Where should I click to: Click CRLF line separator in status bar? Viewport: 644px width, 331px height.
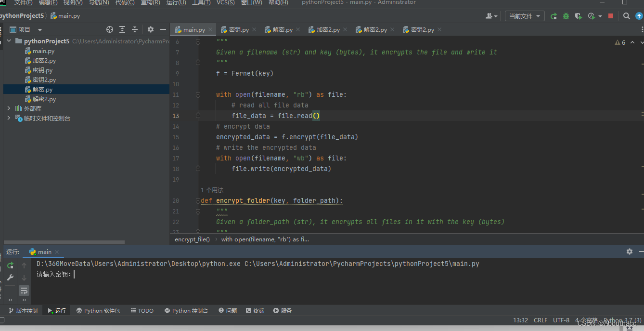pyautogui.click(x=541, y=320)
